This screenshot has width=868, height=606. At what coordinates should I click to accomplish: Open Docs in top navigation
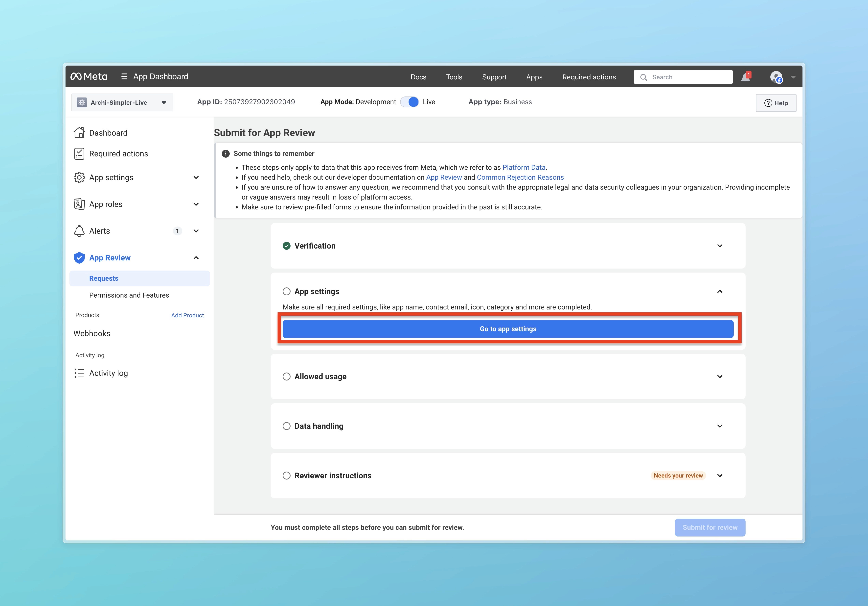[x=418, y=77]
